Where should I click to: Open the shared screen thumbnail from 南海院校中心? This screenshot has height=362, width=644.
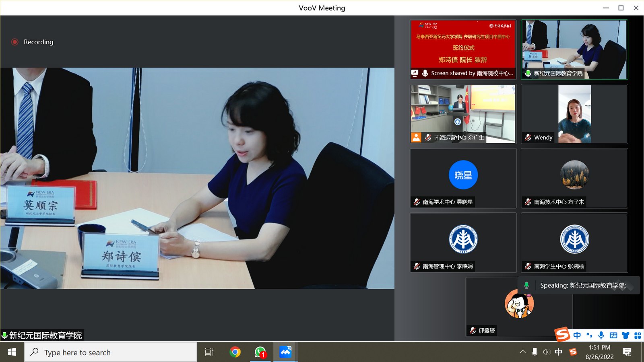pyautogui.click(x=463, y=49)
